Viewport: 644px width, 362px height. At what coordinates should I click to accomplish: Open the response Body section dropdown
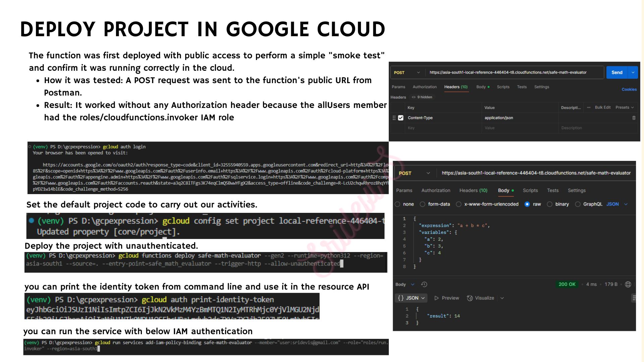405,285
